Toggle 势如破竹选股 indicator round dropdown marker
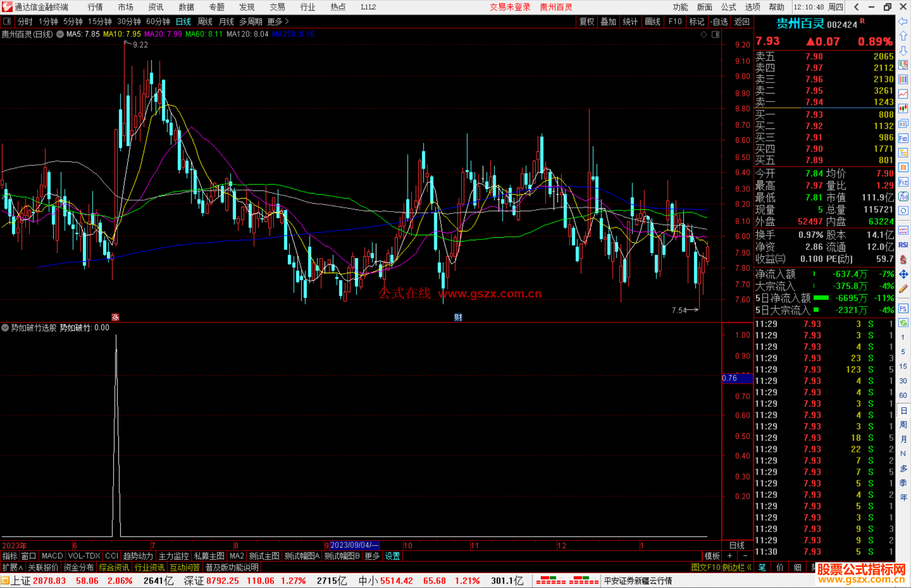 pos(5,328)
